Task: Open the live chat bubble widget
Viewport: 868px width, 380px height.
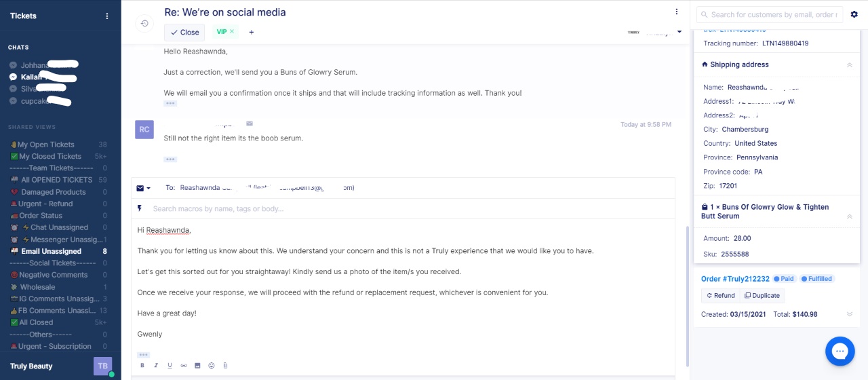Action: [x=840, y=351]
